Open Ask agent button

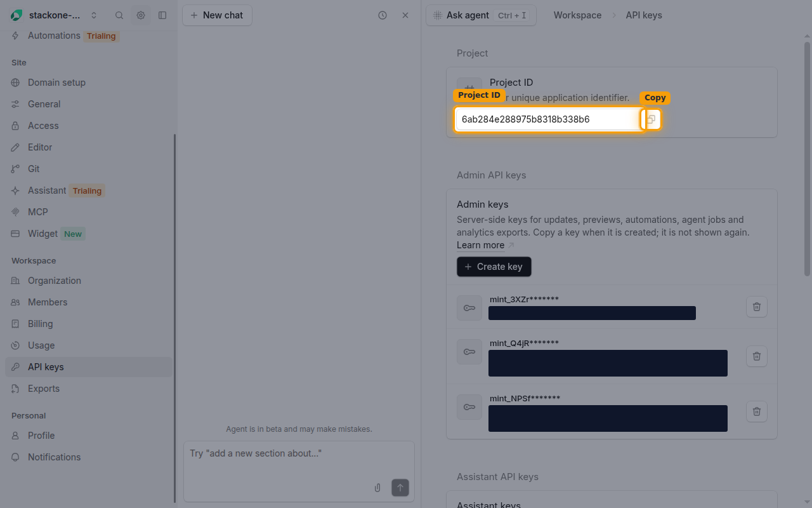pyautogui.click(x=481, y=15)
